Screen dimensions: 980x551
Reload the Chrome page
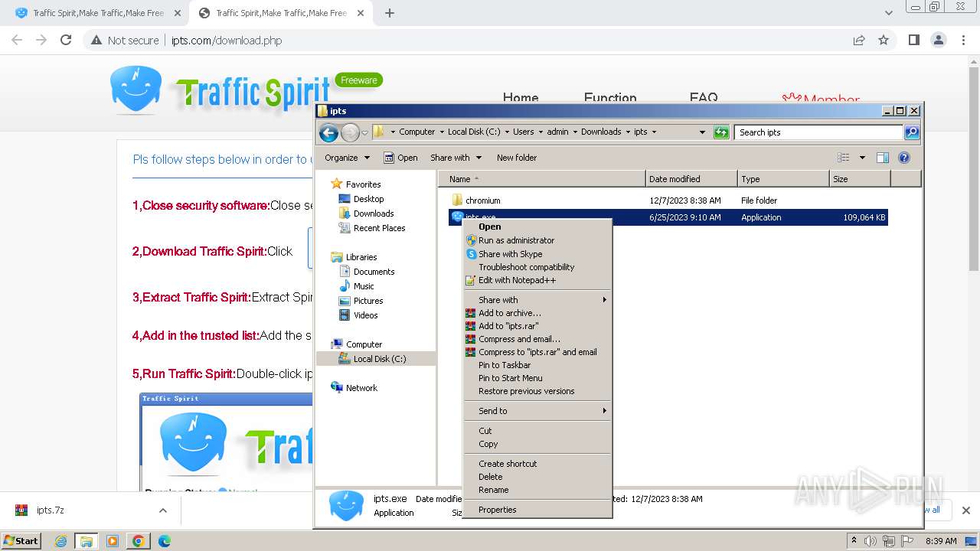point(66,40)
